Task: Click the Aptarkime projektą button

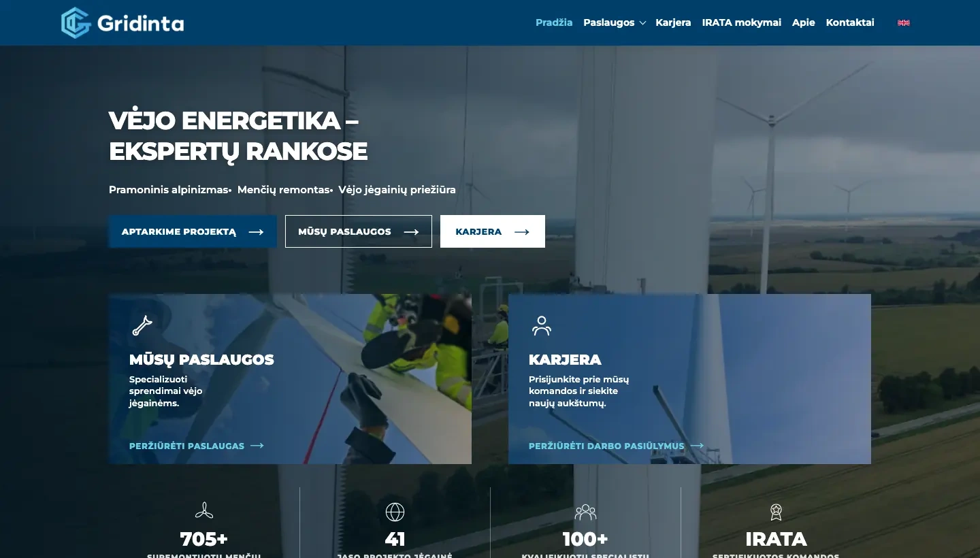Action: [193, 231]
